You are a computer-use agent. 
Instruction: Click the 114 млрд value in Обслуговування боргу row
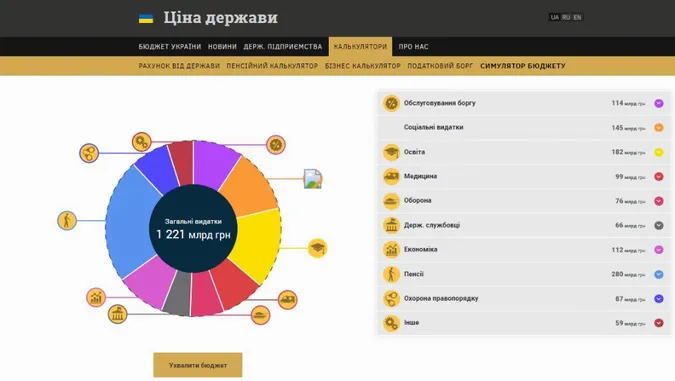628,103
